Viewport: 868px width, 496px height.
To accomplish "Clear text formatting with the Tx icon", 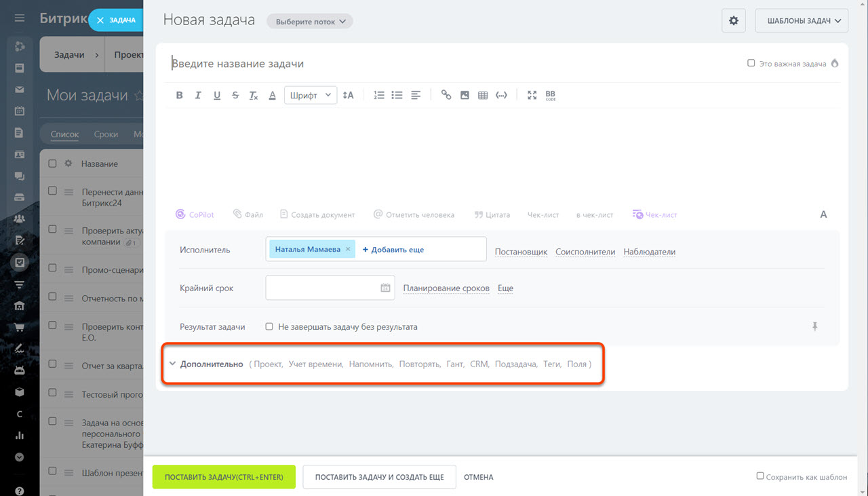I will [x=254, y=95].
